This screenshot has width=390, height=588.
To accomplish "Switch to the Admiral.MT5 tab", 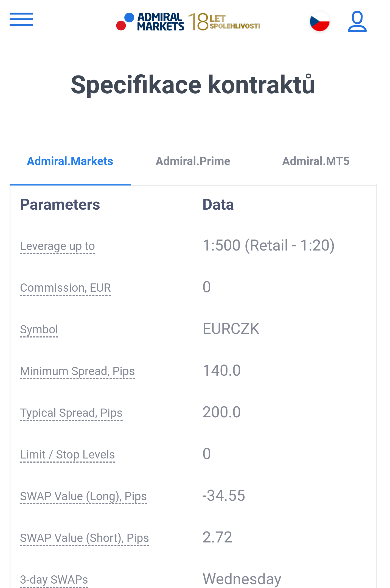I will click(x=316, y=161).
